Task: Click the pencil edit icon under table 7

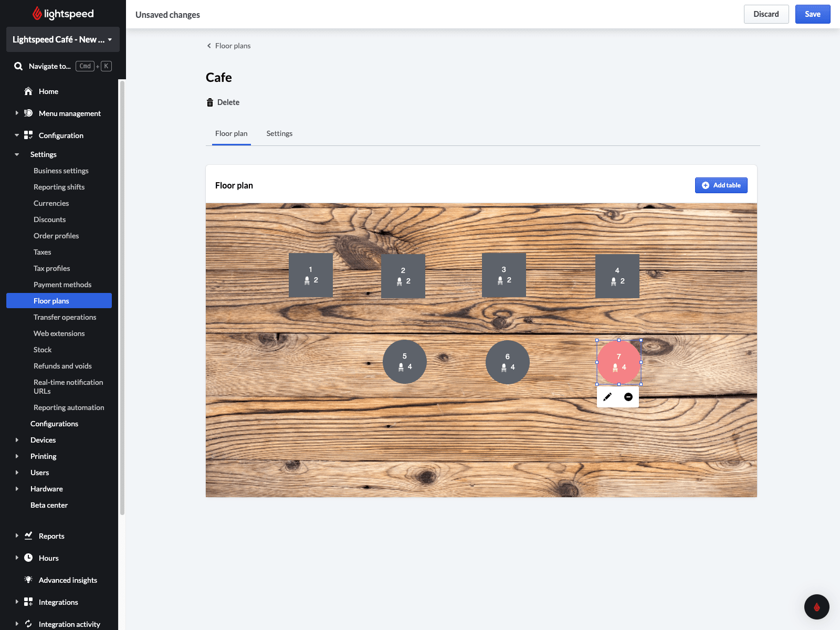Action: (607, 397)
